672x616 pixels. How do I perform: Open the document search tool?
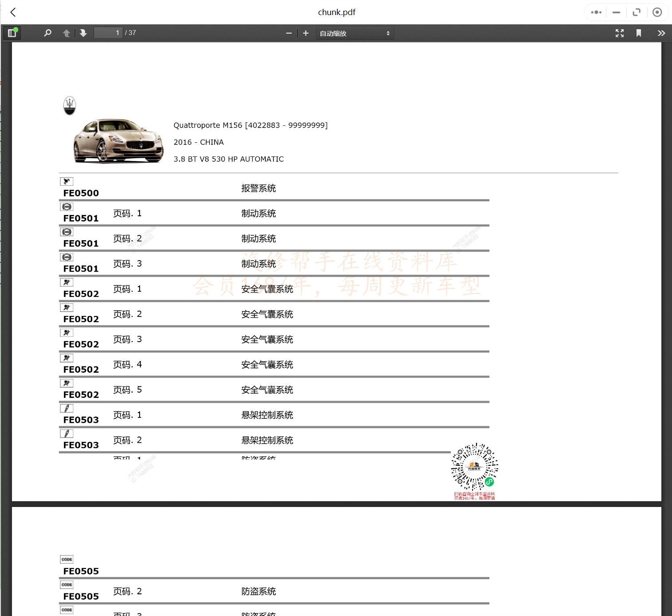coord(47,33)
